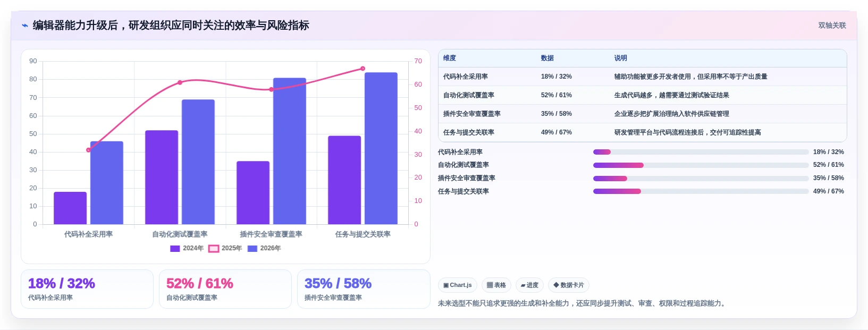Click the 插件安全审查覆盖率 x-axis label
This screenshot has height=330, width=868.
coord(271,234)
